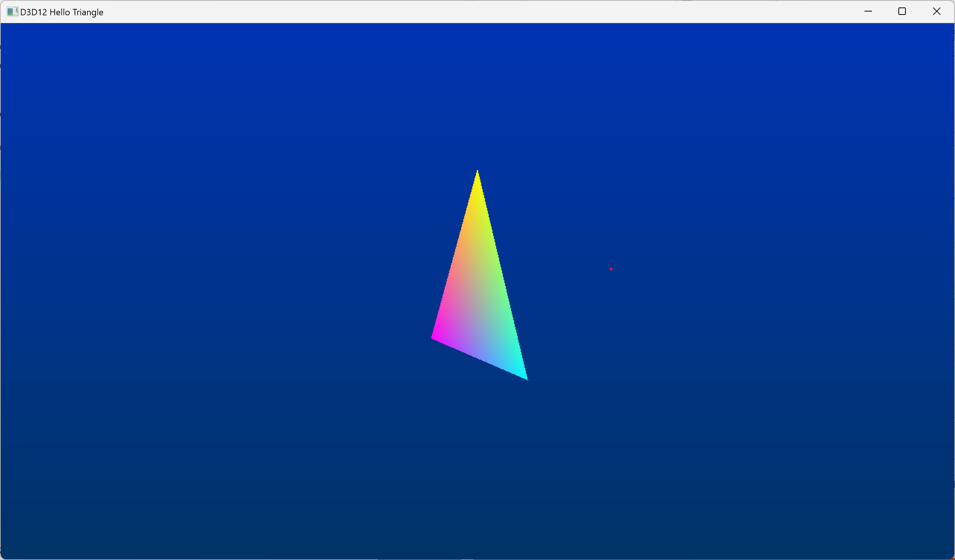The height and width of the screenshot is (560, 955).
Task: Click the small red dot
Action: click(611, 269)
